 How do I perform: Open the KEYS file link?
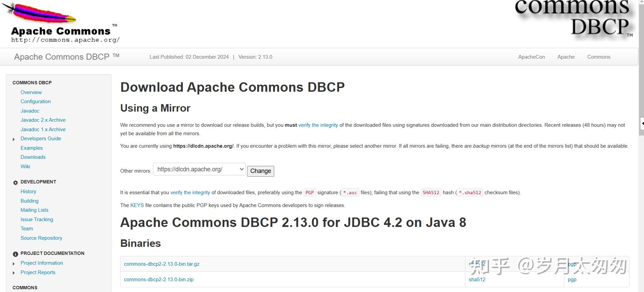click(x=137, y=205)
